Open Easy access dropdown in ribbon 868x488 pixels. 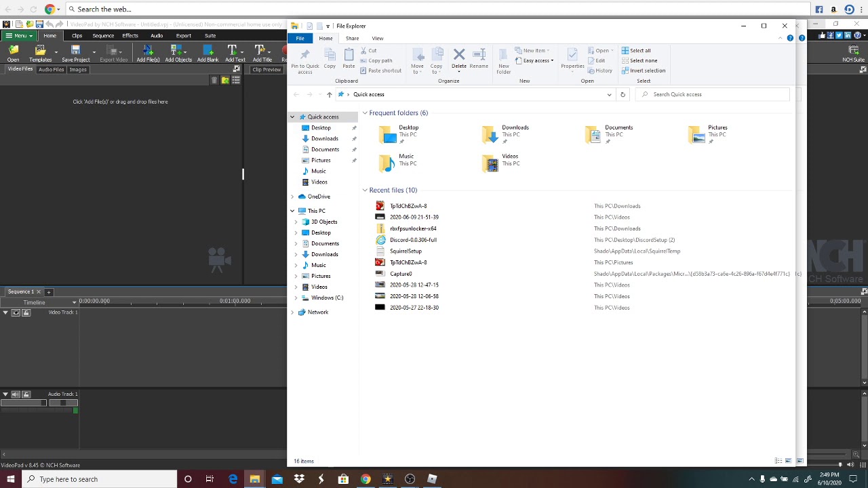point(534,60)
